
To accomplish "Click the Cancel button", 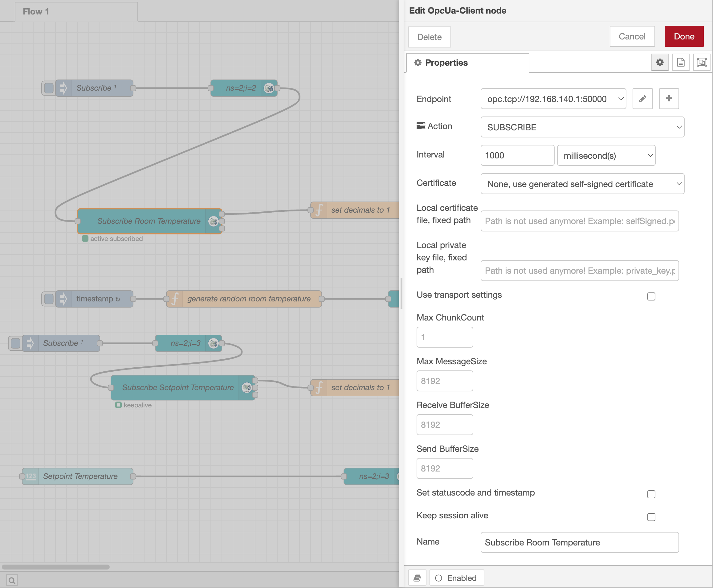I will [632, 37].
